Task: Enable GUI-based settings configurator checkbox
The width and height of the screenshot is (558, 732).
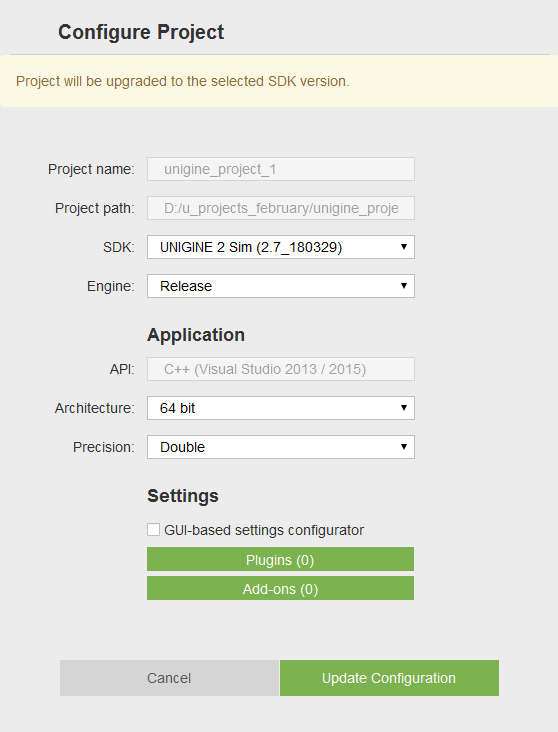Action: point(153,529)
